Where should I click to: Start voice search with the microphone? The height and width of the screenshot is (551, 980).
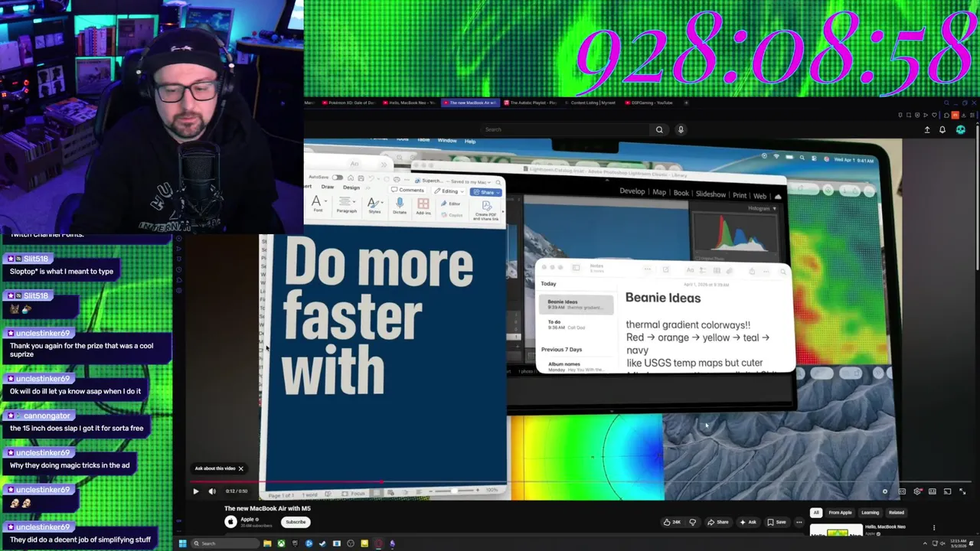click(681, 129)
